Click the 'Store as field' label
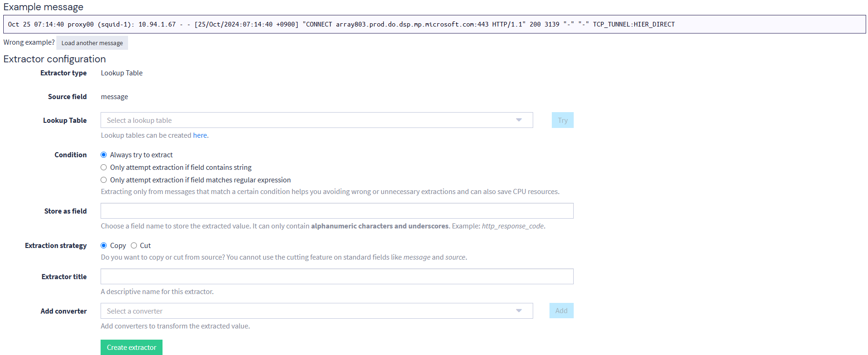868x355 pixels. [65, 211]
